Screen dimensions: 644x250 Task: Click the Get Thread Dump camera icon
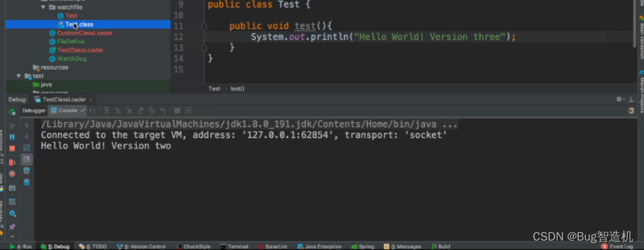pos(12,188)
